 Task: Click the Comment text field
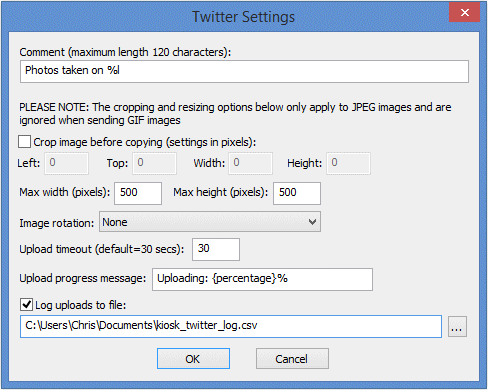(x=244, y=71)
